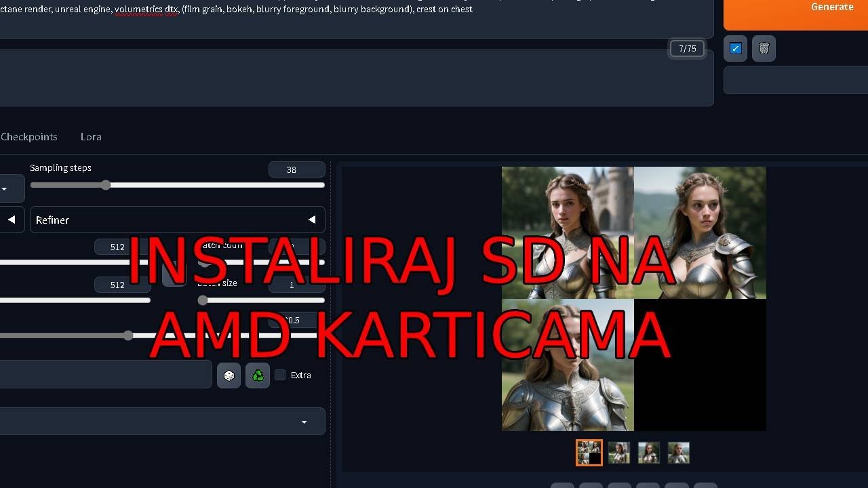The width and height of the screenshot is (868, 488).
Task: Switch to the Checkpoints tab
Action: click(29, 137)
